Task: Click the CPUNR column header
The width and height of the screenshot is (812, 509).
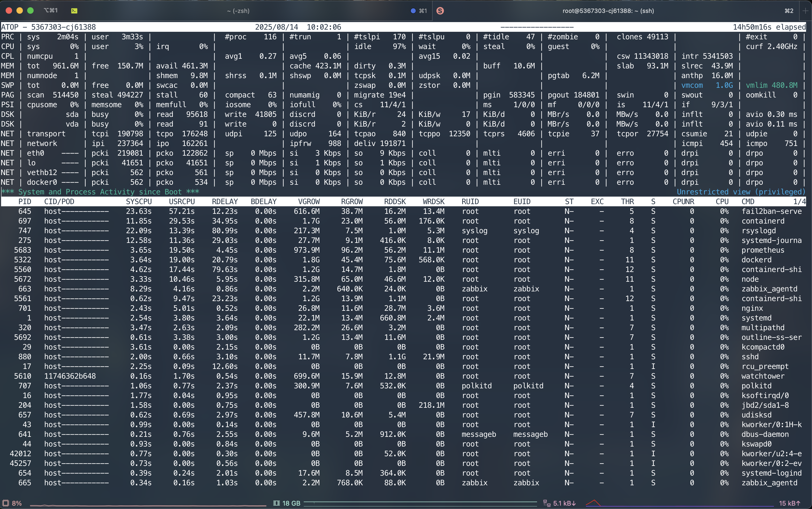Action: point(684,202)
